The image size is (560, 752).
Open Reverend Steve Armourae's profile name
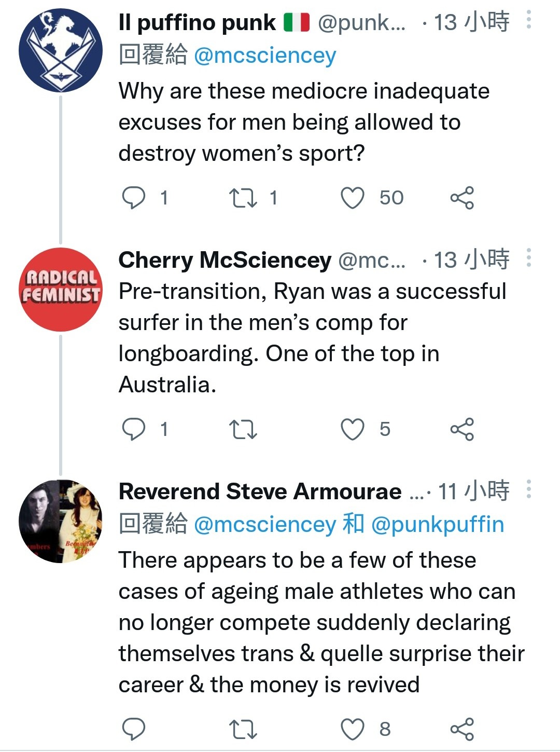point(260,491)
